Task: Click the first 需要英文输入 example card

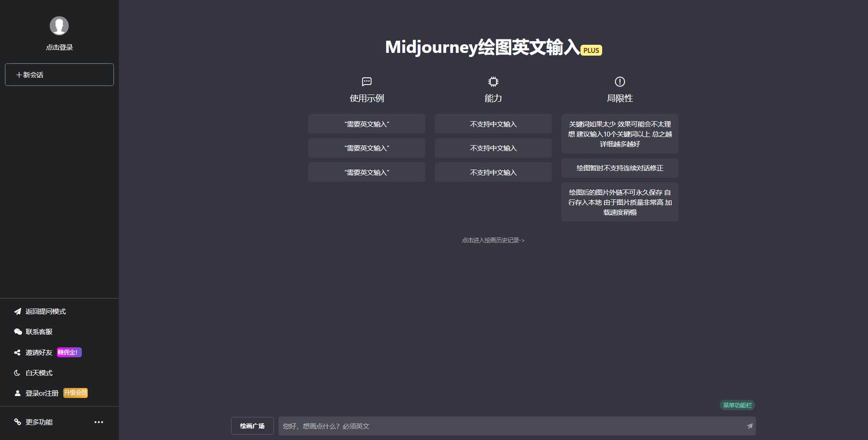Action: pos(367,123)
